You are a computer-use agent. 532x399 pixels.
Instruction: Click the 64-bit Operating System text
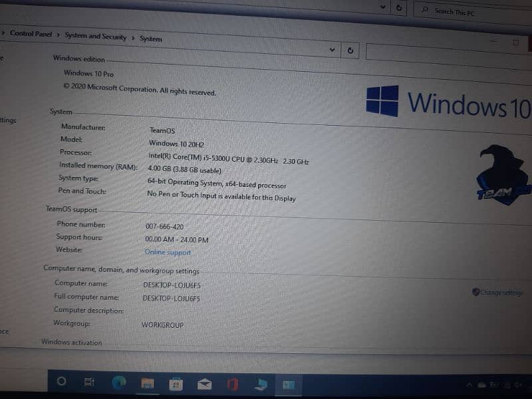tap(217, 184)
